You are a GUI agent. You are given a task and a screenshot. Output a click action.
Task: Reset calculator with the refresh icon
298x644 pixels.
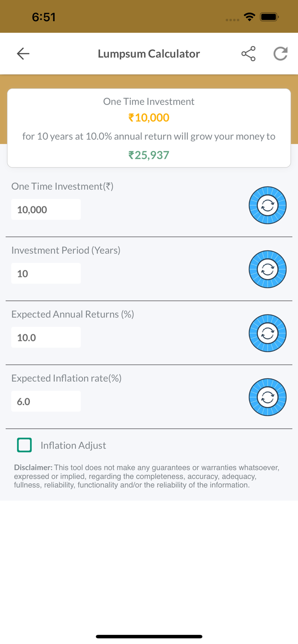coord(280,54)
